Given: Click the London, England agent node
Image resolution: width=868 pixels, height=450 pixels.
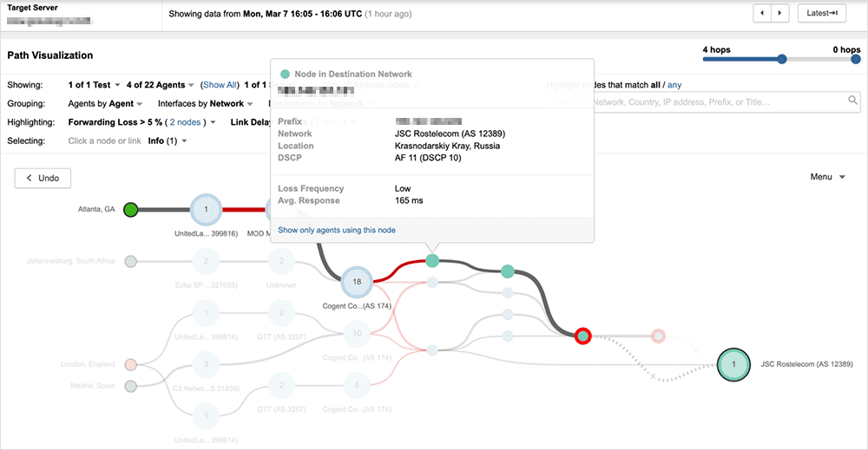Looking at the screenshot, I should 131,364.
